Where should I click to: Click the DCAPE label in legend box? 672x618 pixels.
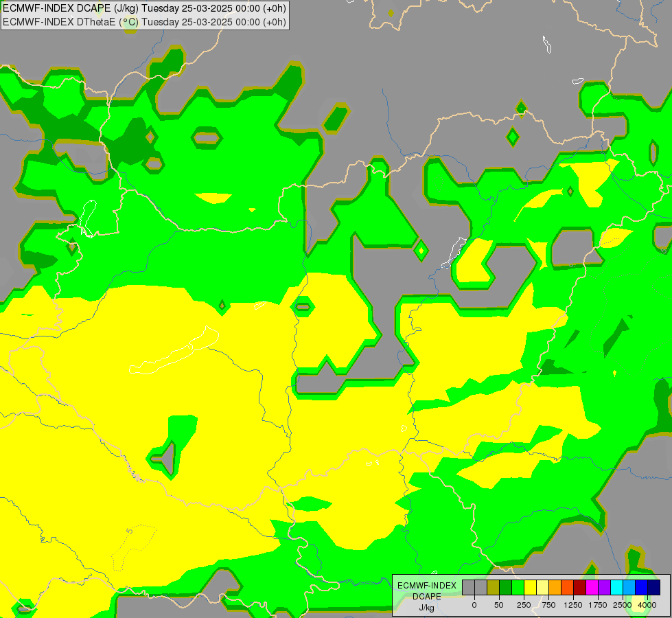(427, 597)
